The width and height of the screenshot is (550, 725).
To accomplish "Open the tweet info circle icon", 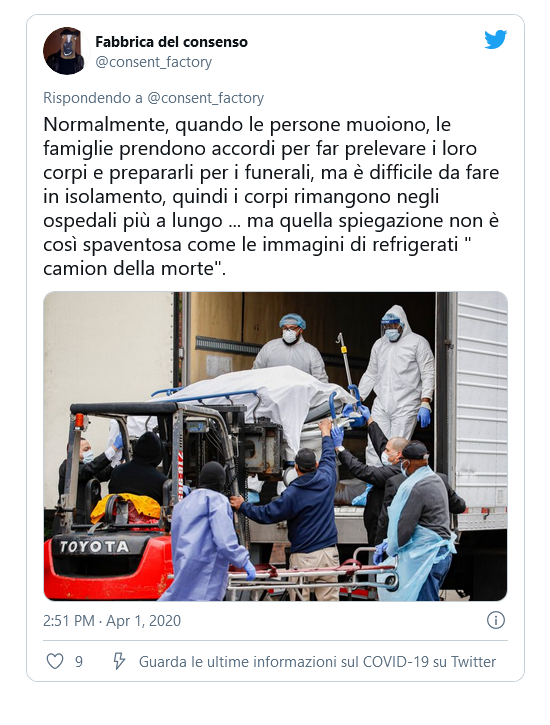I will [x=495, y=620].
